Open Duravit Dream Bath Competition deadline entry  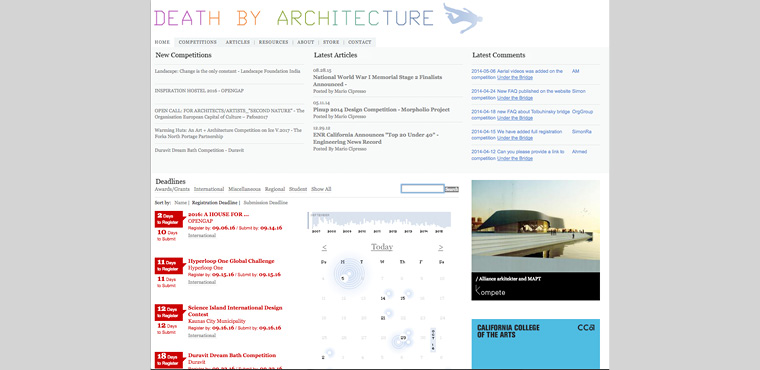click(x=232, y=355)
